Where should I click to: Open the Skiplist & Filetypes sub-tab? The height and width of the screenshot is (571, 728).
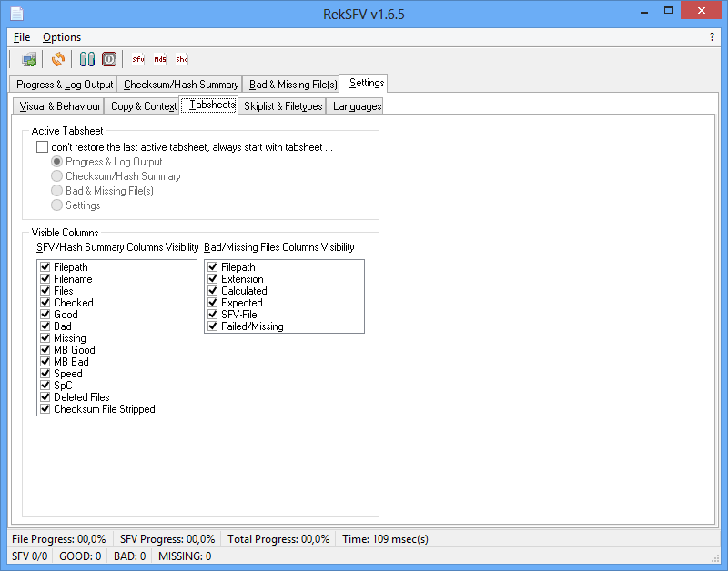tap(282, 106)
